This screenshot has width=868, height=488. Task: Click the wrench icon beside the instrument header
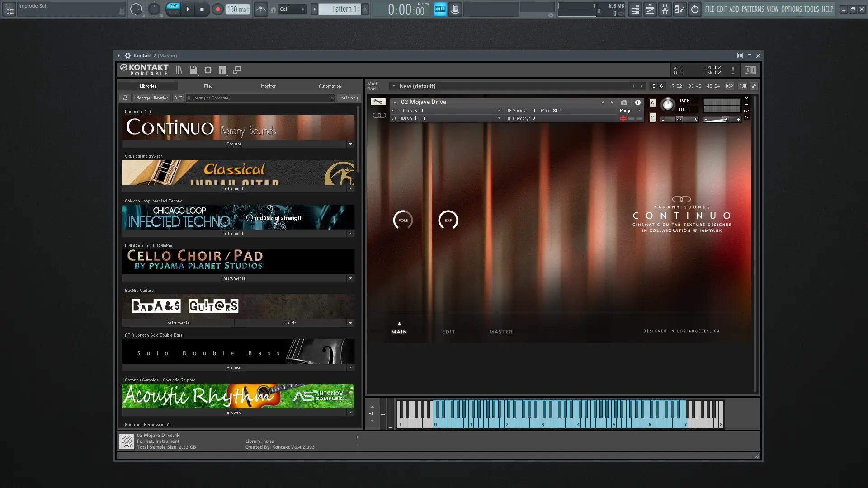point(379,102)
